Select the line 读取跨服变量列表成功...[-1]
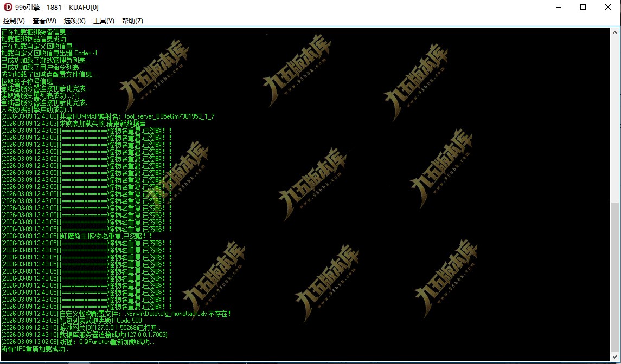This screenshot has width=621, height=364. click(x=40, y=95)
